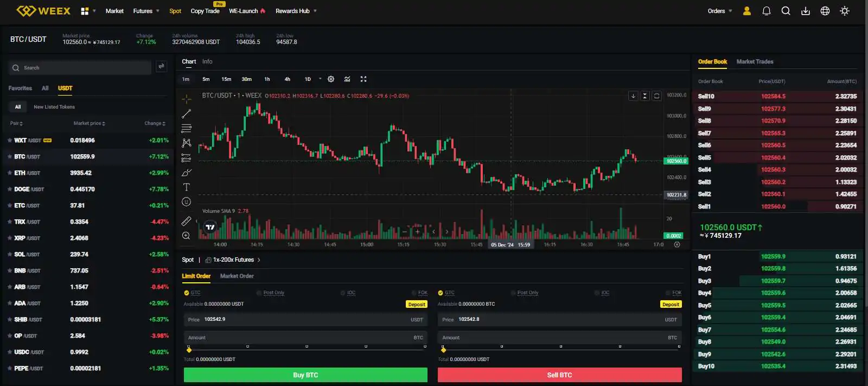Set chart interval to 15m
The image size is (868, 386).
[x=226, y=79]
